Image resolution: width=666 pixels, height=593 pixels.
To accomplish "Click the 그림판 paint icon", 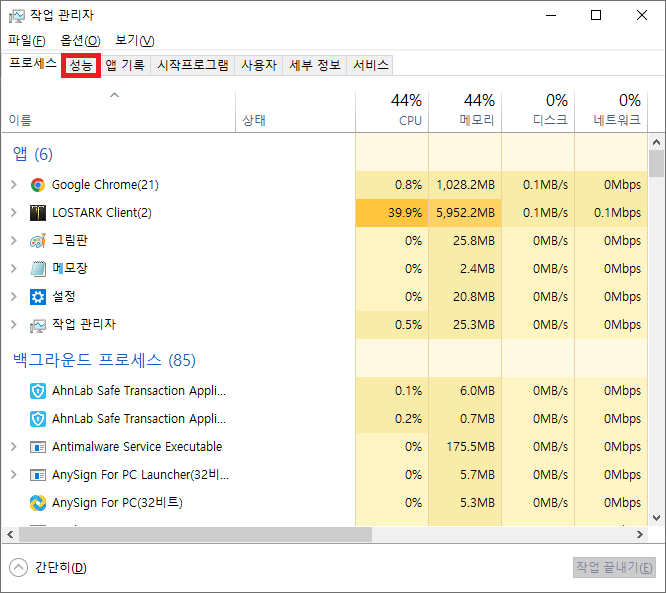I will (38, 241).
